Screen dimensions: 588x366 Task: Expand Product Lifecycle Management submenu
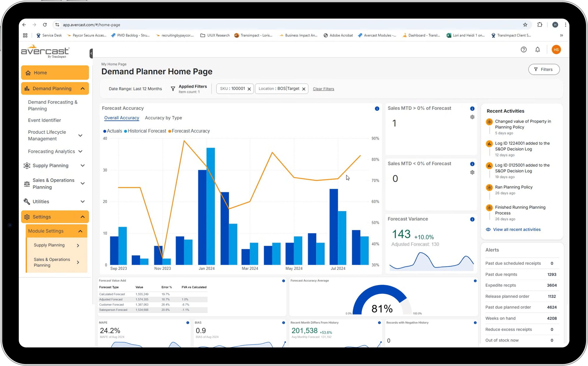80,135
